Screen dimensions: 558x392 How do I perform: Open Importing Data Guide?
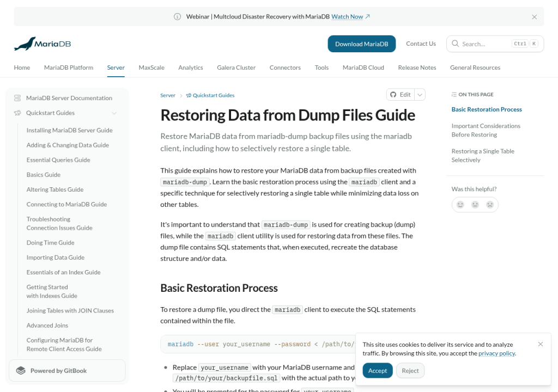tap(56, 258)
